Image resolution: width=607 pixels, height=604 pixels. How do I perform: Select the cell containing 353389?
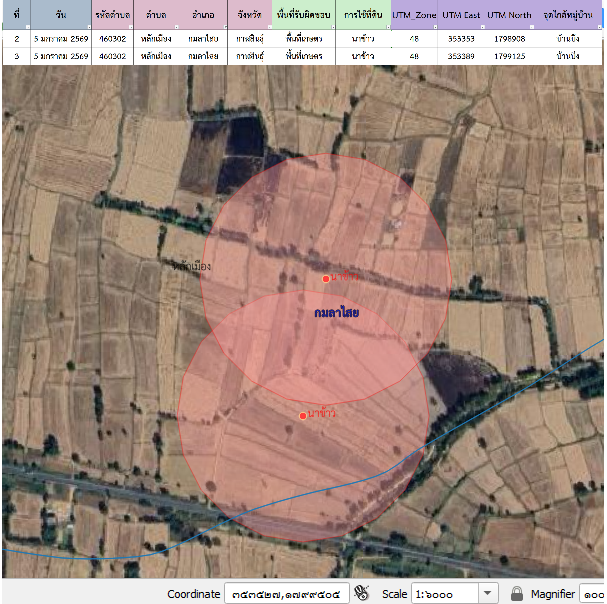point(463,56)
